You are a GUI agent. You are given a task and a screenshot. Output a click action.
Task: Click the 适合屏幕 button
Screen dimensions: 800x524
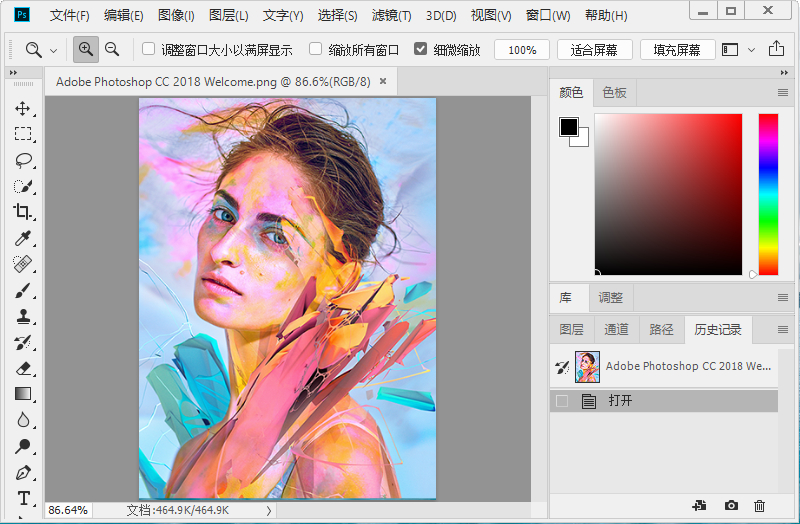594,50
